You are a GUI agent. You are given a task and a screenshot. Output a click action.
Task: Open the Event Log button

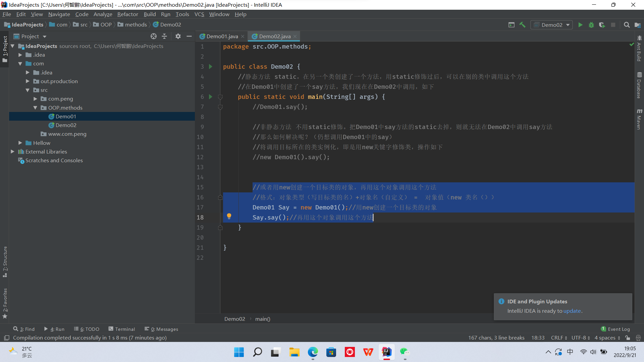click(x=615, y=329)
